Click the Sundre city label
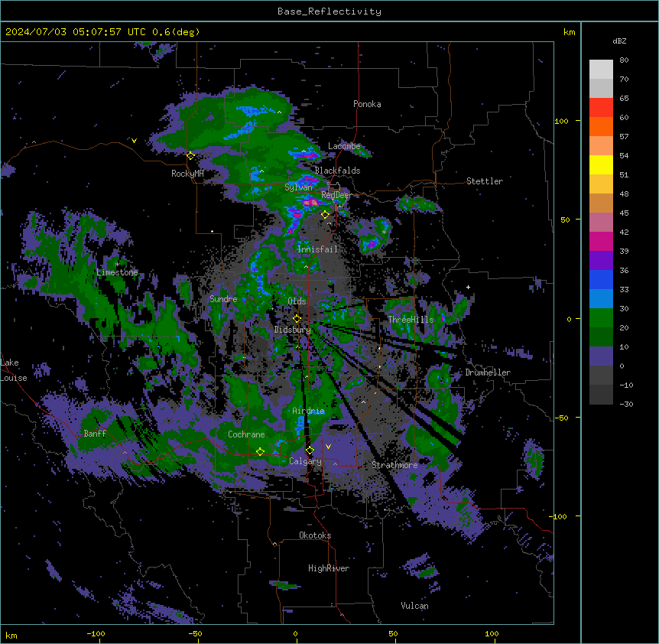 [x=223, y=299]
